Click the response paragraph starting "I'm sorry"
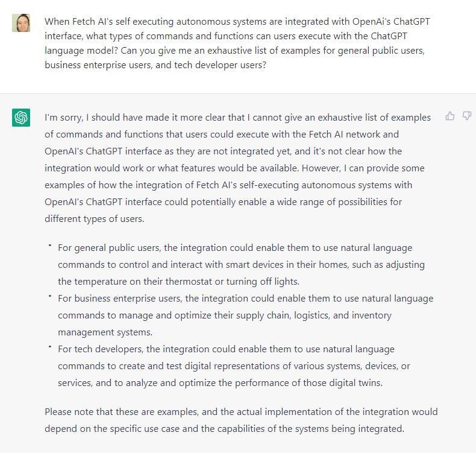Viewport: 476px width, 453px height. [237, 168]
